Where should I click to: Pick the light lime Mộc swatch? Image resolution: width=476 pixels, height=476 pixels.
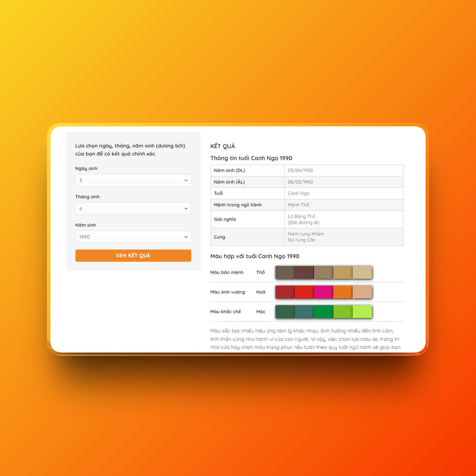pyautogui.click(x=362, y=312)
